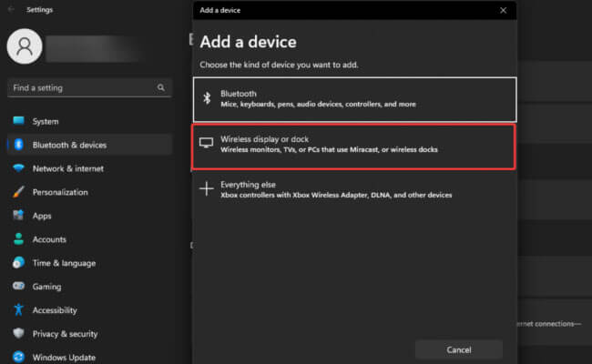Click the System monitor icon in sidebar

coord(18,121)
